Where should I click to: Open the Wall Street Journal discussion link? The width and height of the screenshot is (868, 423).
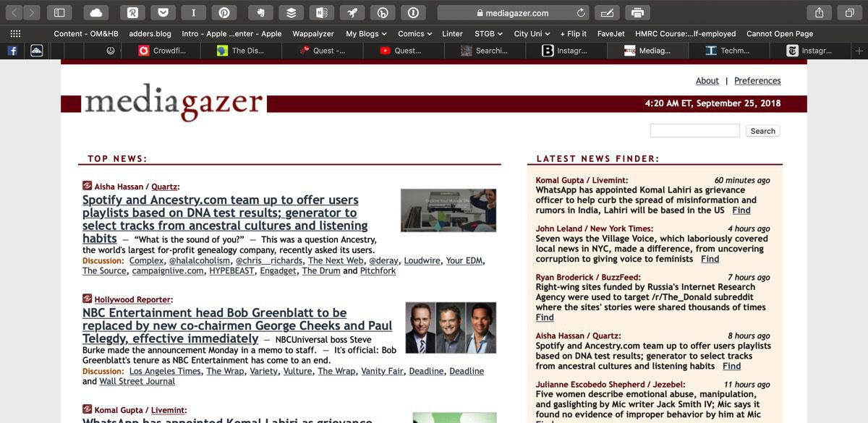click(137, 381)
